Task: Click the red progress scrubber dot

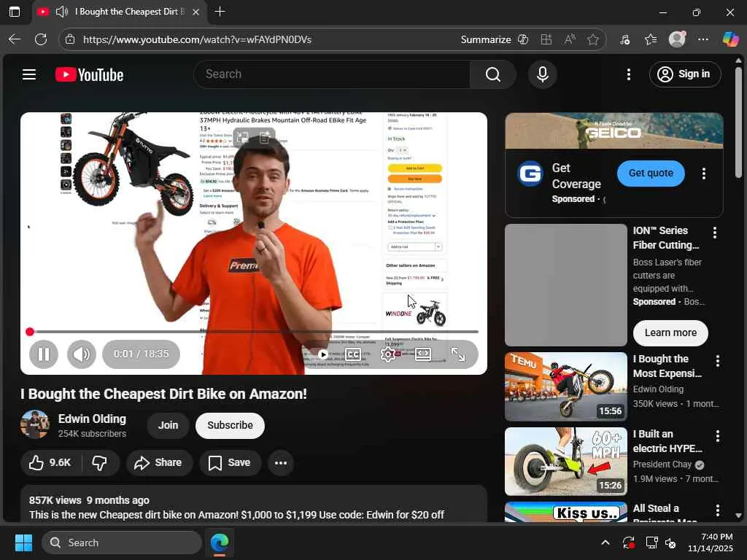Action: point(30,332)
